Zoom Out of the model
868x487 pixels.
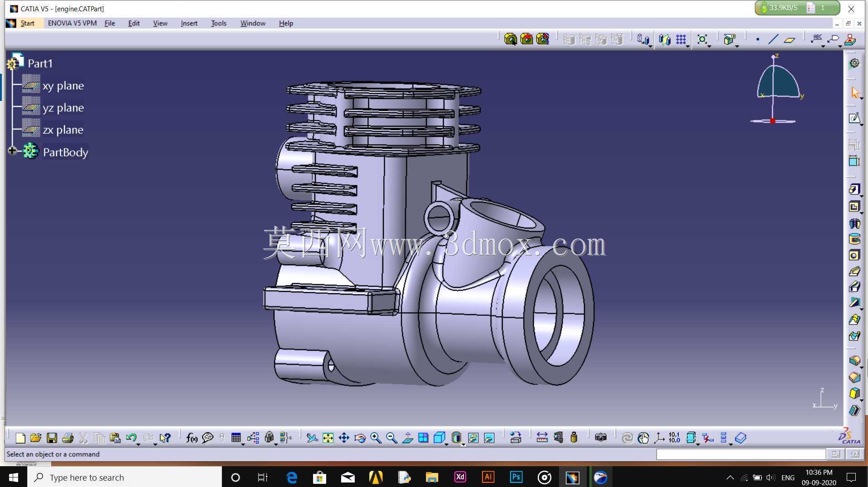(x=391, y=438)
